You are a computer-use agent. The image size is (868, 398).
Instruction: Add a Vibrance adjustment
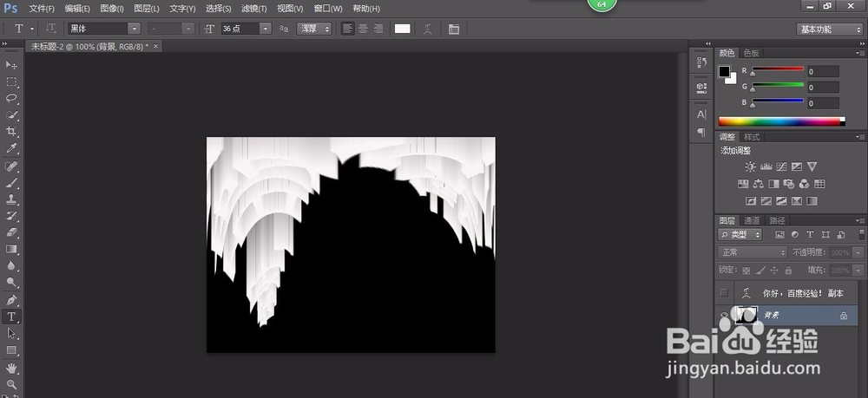812,166
